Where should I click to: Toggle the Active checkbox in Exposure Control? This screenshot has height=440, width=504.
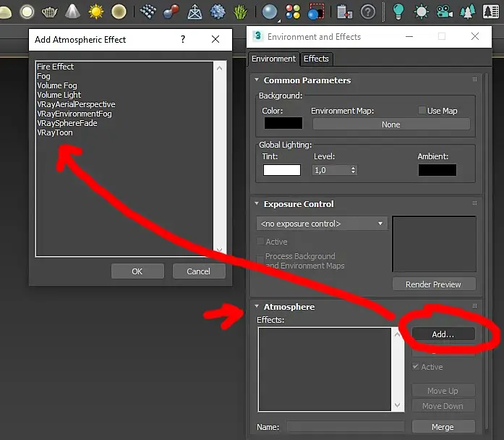tap(260, 241)
